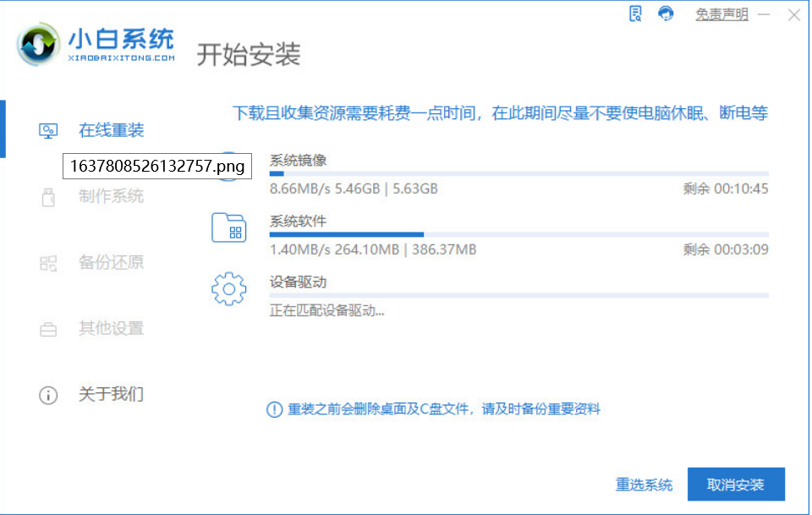Click the 关于我们 info circle icon
This screenshot has height=515, width=812.
click(48, 396)
